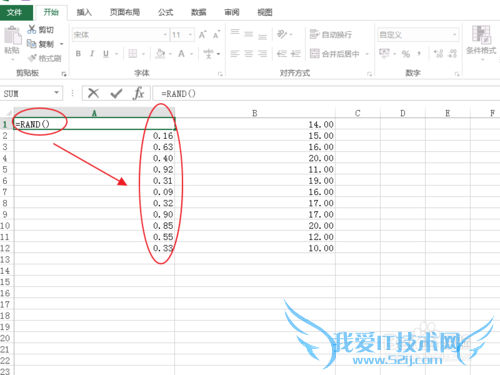Image resolution: width=500 pixels, height=375 pixels.
Task: Align text right
Action: pos(262,54)
